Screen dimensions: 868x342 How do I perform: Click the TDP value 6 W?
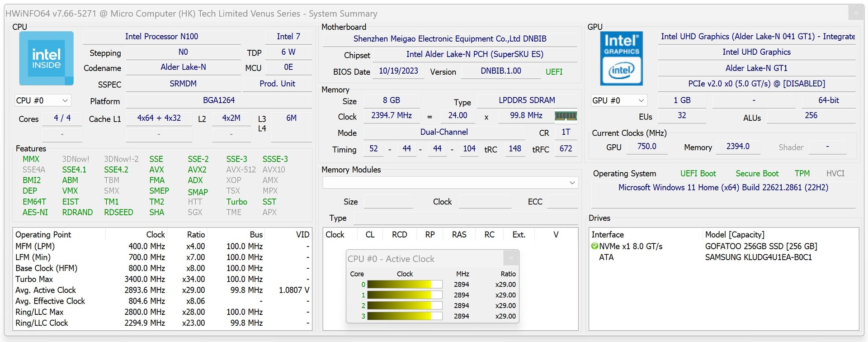coord(288,52)
